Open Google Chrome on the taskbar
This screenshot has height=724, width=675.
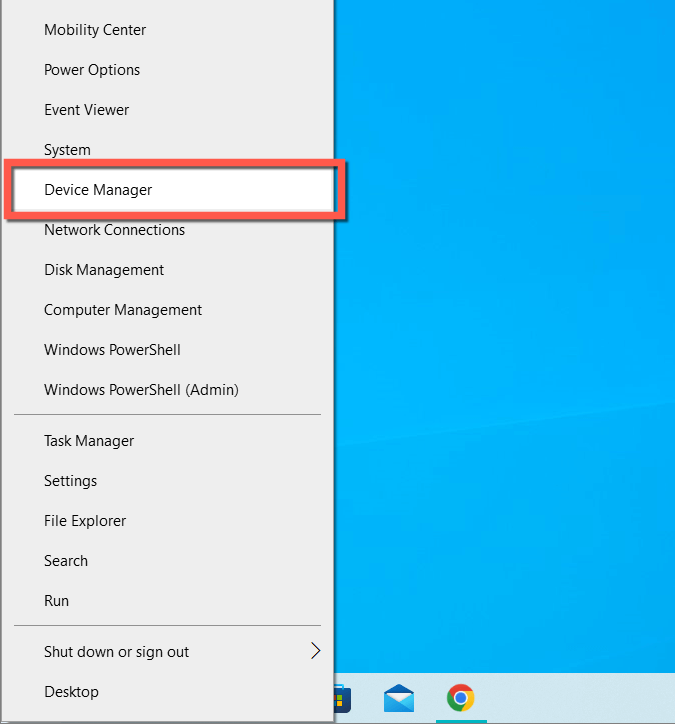coord(460,698)
